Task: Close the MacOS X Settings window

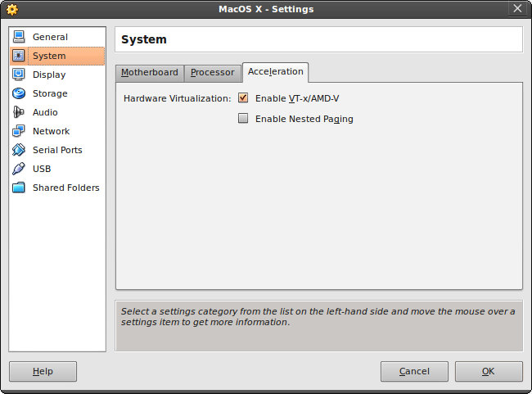Action: [x=516, y=9]
